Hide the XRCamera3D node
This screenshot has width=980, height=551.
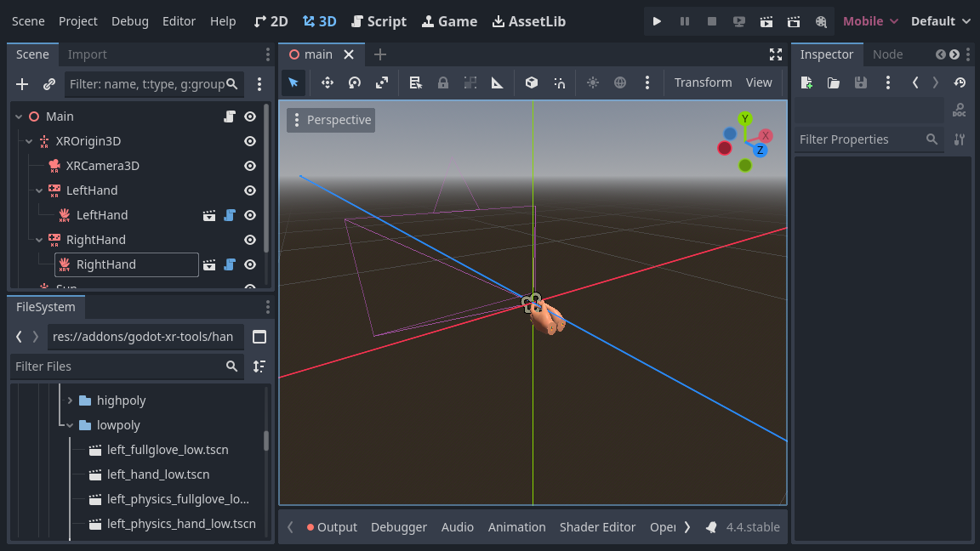coord(249,166)
